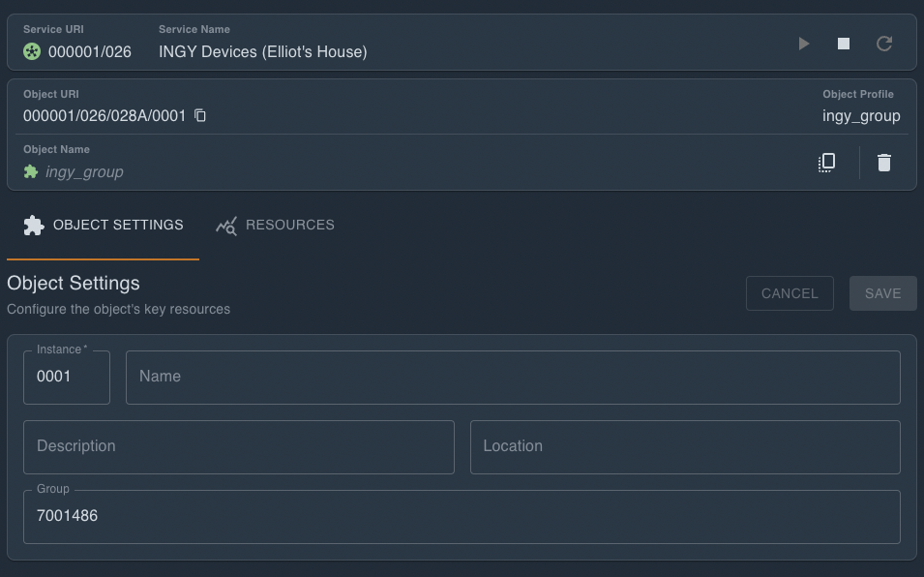Click the green puzzle icon beside ingy_group

tap(31, 171)
